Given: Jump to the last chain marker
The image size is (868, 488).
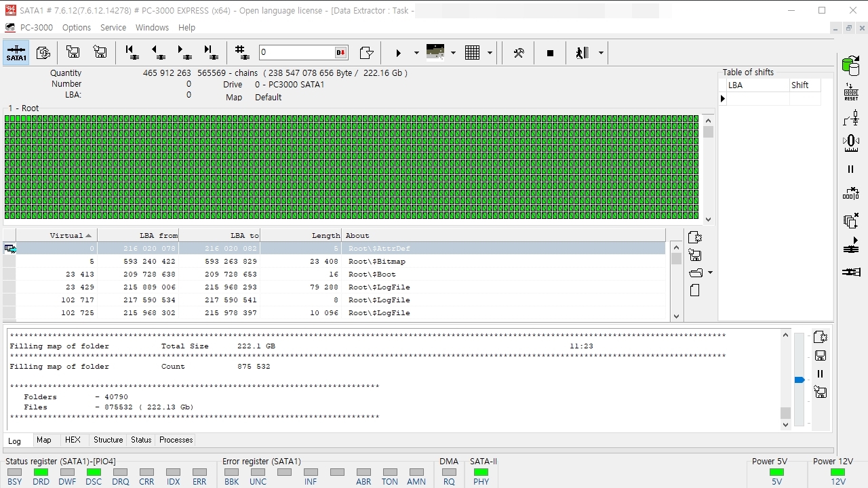Looking at the screenshot, I should click(x=211, y=53).
